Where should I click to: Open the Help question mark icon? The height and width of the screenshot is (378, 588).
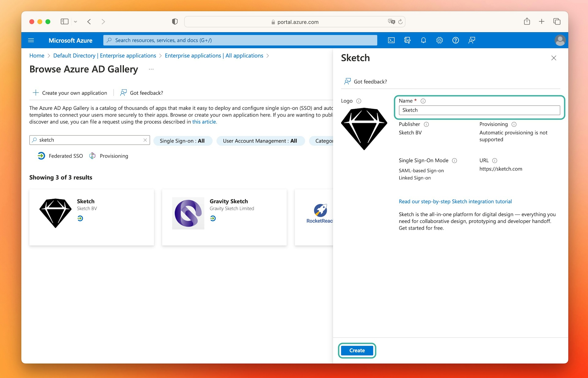pos(456,40)
